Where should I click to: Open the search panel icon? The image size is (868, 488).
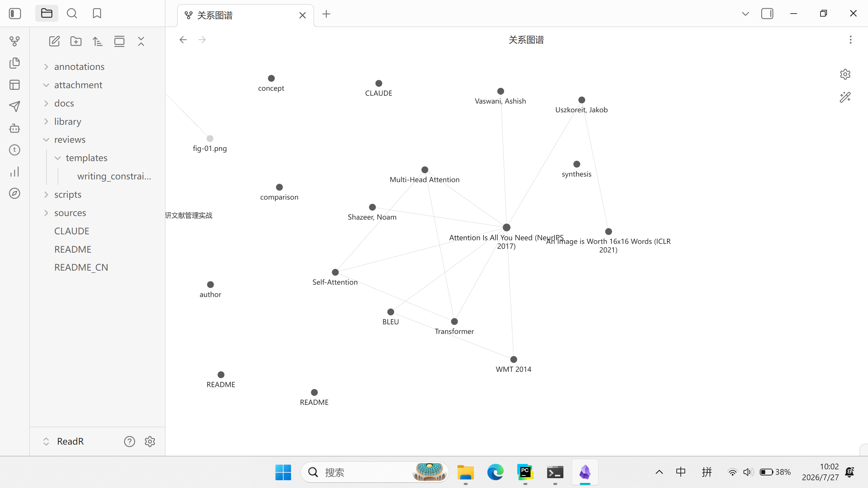click(x=72, y=14)
